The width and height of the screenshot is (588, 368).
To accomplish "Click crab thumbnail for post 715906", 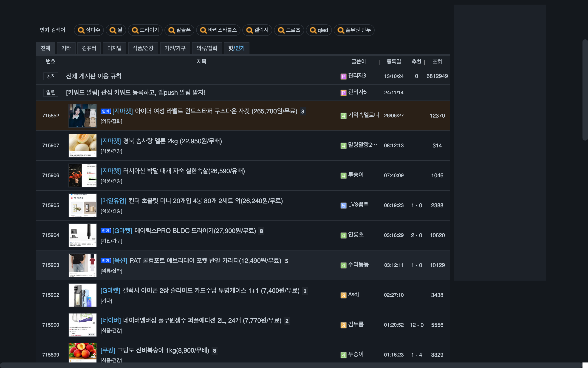I will (83, 175).
